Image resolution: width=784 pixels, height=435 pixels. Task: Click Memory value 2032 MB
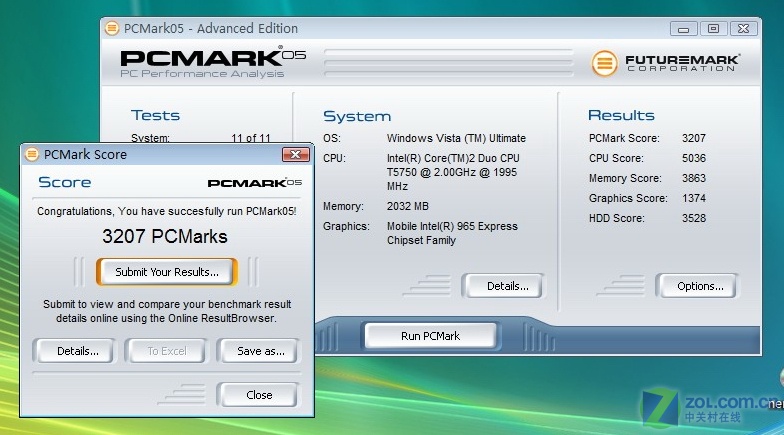tap(408, 206)
